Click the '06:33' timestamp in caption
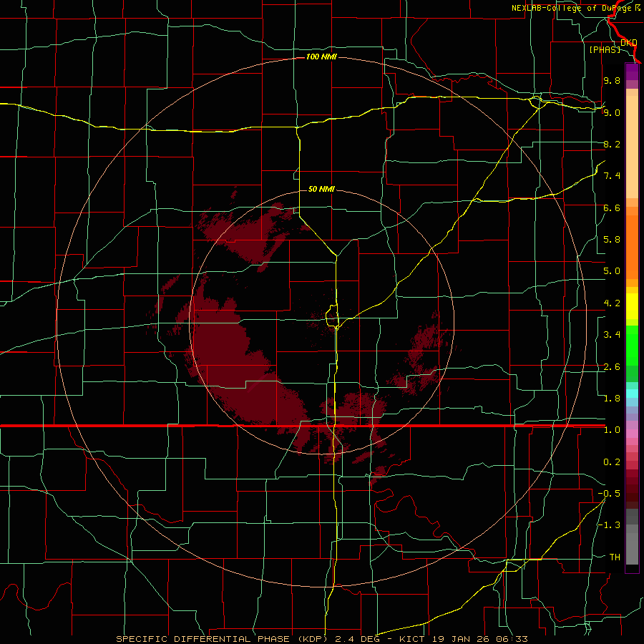The width and height of the screenshot is (644, 644). [x=512, y=639]
